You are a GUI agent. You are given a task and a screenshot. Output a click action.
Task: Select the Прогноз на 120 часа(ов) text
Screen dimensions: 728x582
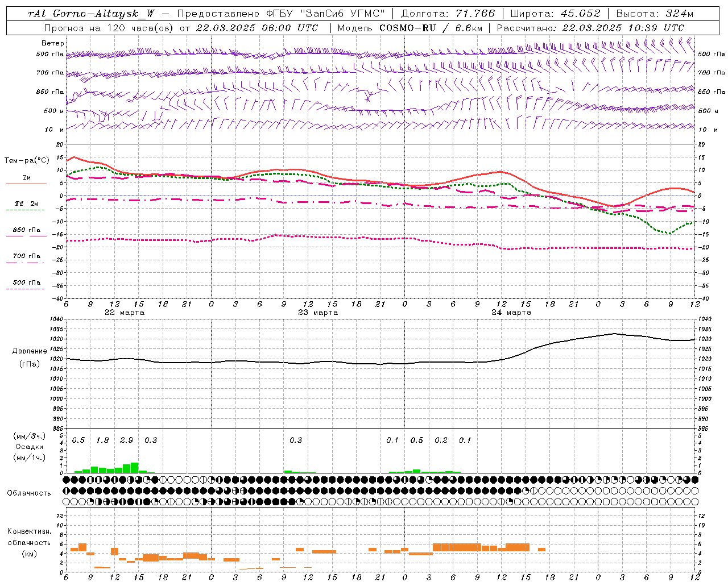click(x=109, y=28)
